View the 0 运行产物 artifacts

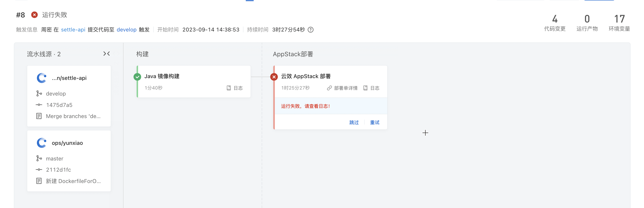[587, 23]
